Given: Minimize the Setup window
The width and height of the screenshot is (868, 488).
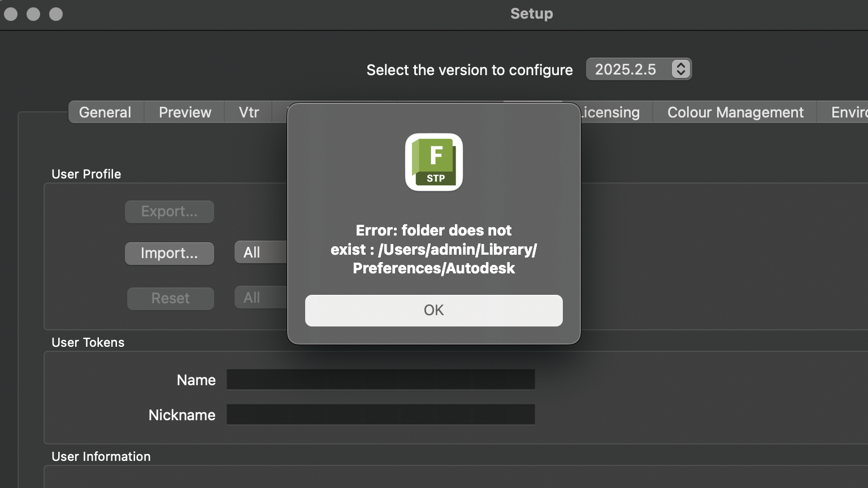Looking at the screenshot, I should point(33,14).
